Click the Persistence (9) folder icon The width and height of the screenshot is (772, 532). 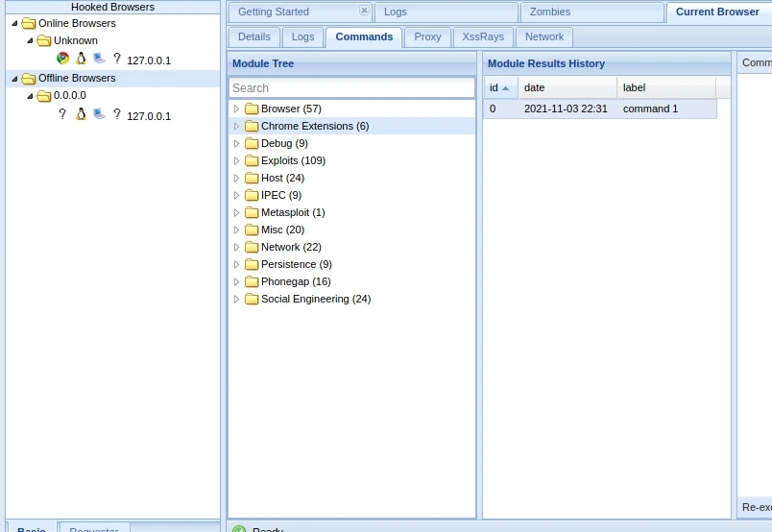tap(252, 264)
